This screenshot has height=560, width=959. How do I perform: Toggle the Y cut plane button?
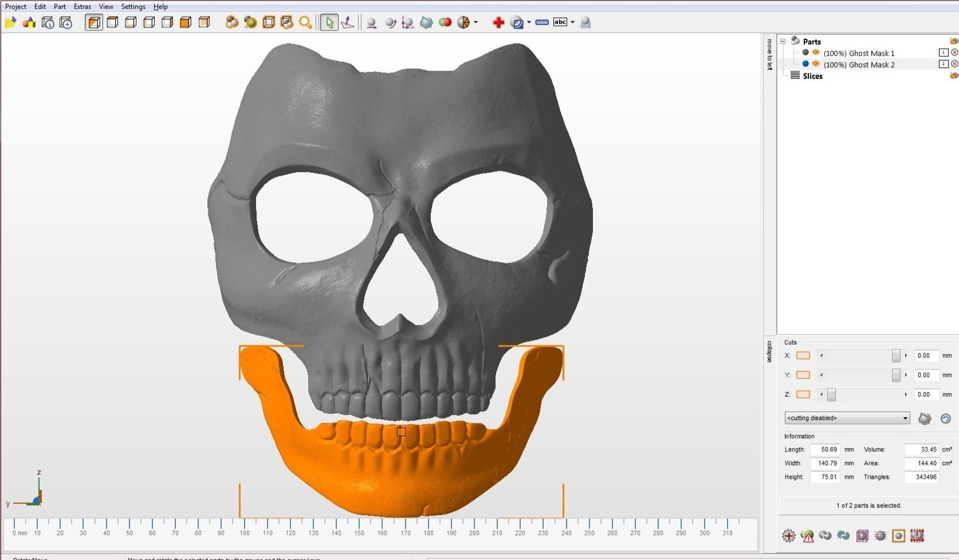tap(803, 375)
